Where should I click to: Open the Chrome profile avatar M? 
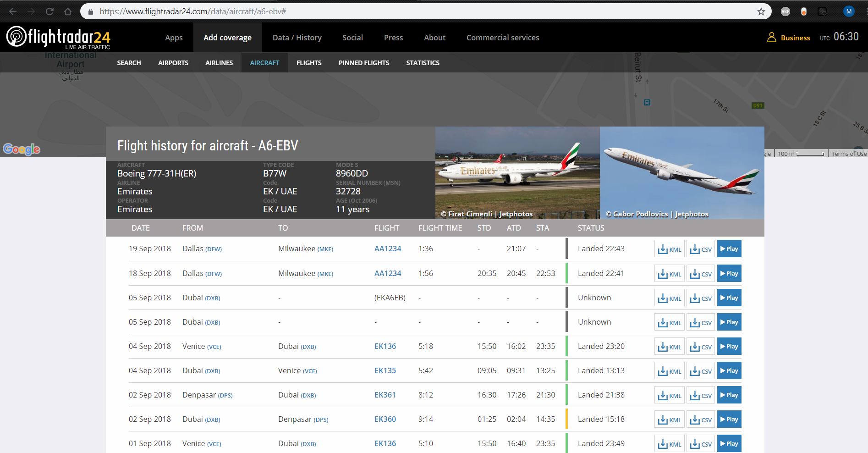click(x=849, y=11)
